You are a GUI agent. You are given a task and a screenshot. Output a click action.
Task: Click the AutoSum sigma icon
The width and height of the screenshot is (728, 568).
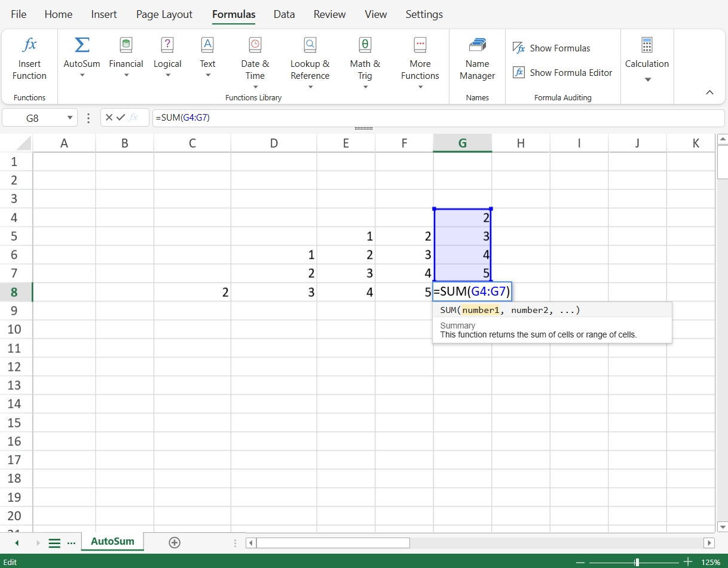(82, 45)
